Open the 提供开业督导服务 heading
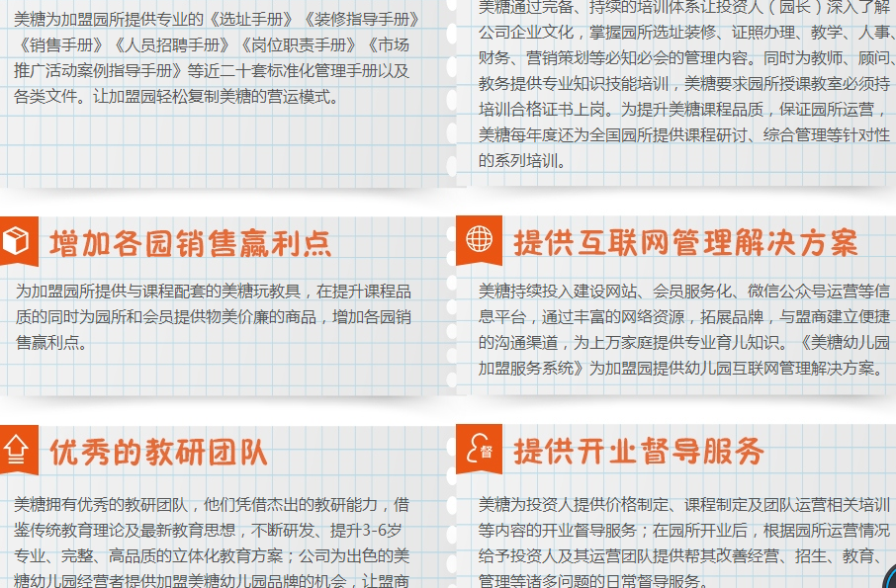Viewport: 896px width, 588px height. click(638, 452)
